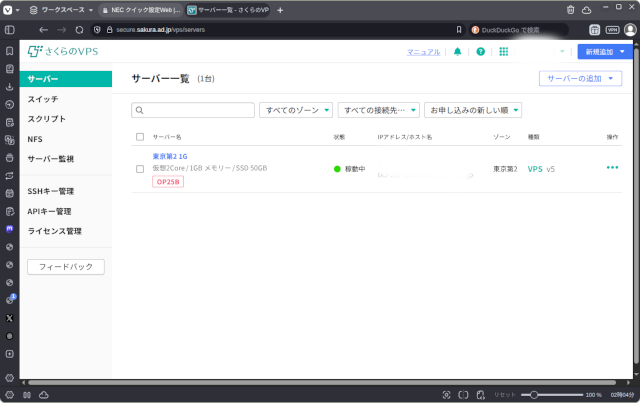Image resolution: width=640 pixels, height=403 pixels.
Task: Click the OP25B badge
Action: [x=168, y=182]
